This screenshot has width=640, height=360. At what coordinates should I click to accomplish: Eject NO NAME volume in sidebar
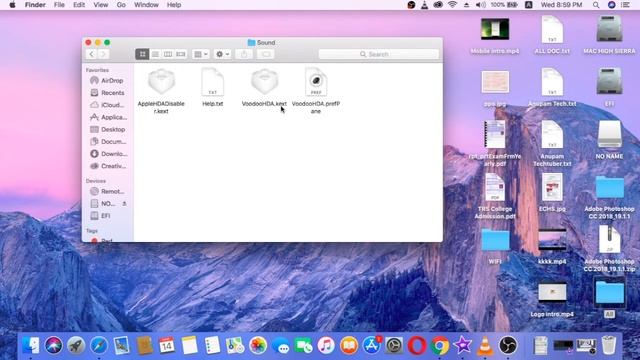pyautogui.click(x=124, y=203)
